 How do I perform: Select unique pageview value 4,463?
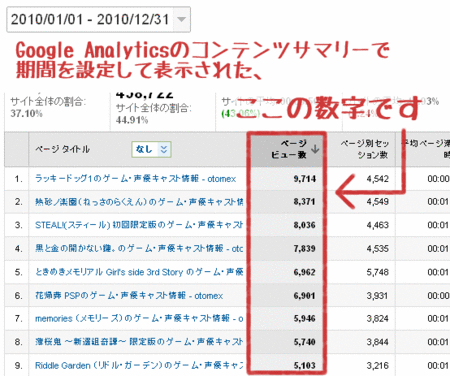378,225
